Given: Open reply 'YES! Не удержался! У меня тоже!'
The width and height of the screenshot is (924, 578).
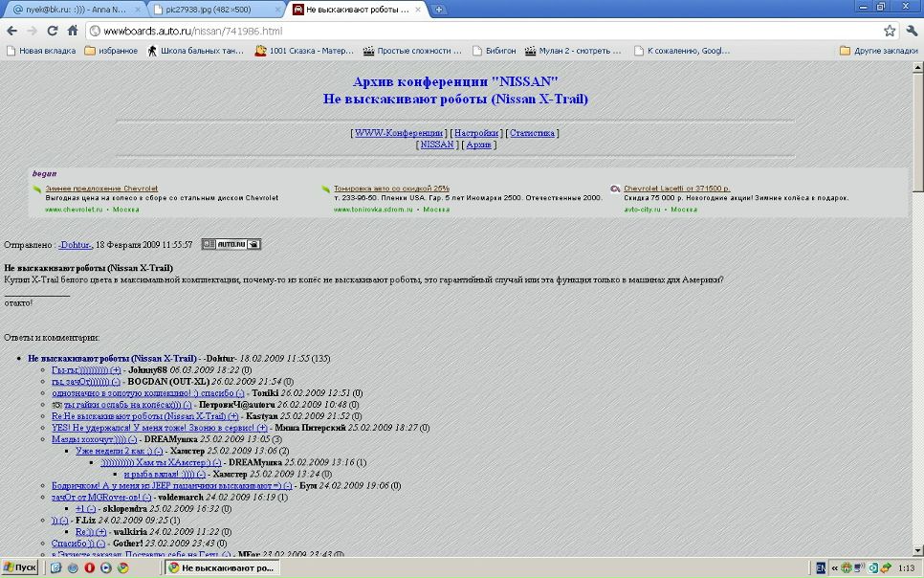Looking at the screenshot, I should [160, 428].
